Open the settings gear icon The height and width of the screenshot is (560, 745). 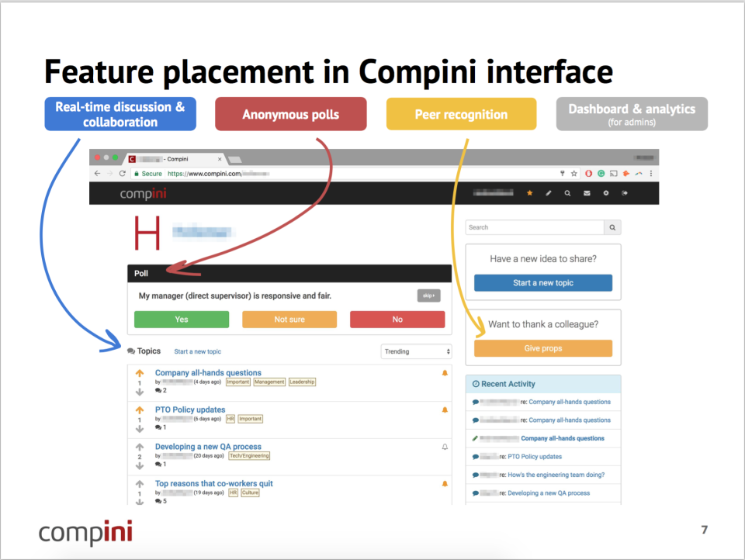pos(606,193)
